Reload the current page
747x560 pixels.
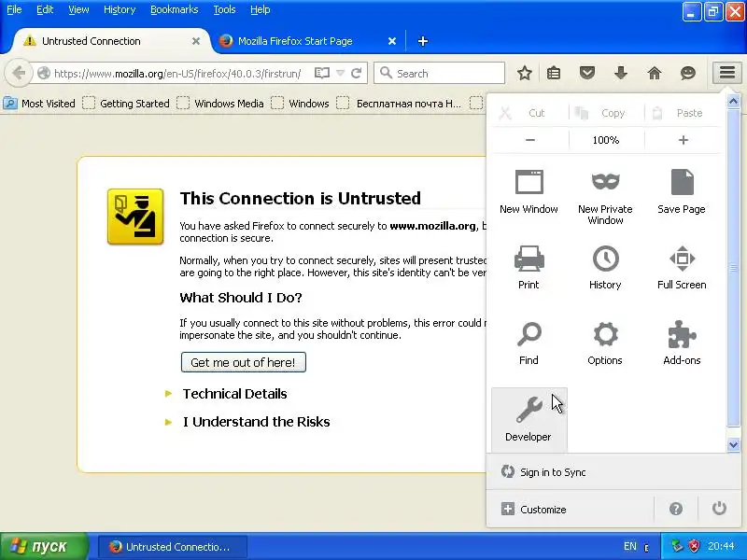point(356,73)
